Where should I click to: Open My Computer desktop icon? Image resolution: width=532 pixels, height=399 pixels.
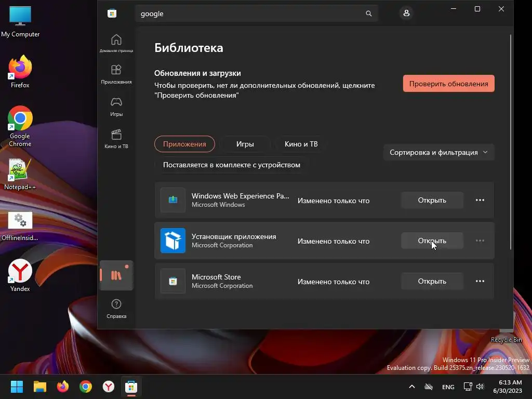coord(20,21)
